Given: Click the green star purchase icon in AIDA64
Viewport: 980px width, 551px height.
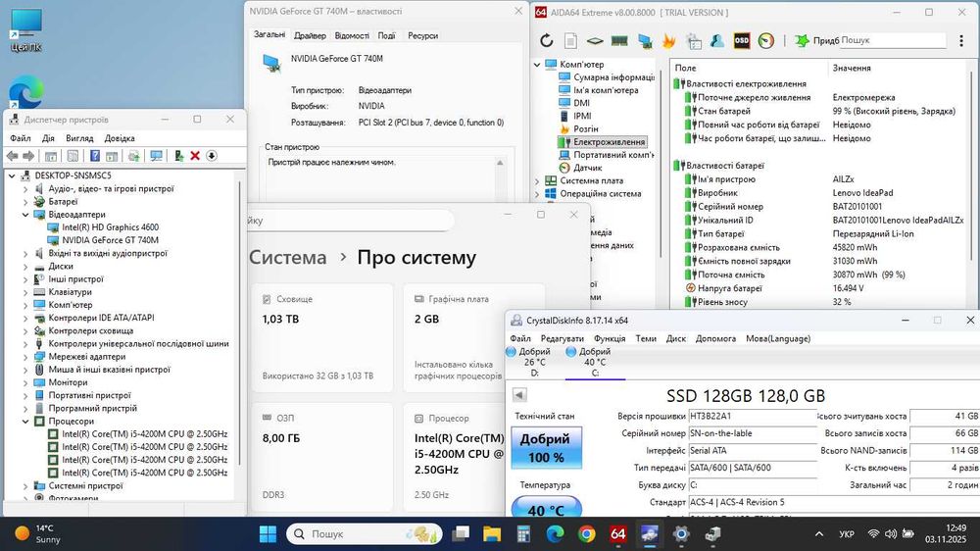Looking at the screenshot, I should pos(802,40).
